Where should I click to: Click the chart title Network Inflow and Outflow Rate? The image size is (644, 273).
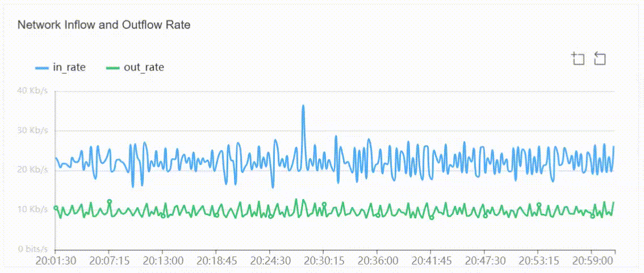pyautogui.click(x=104, y=24)
